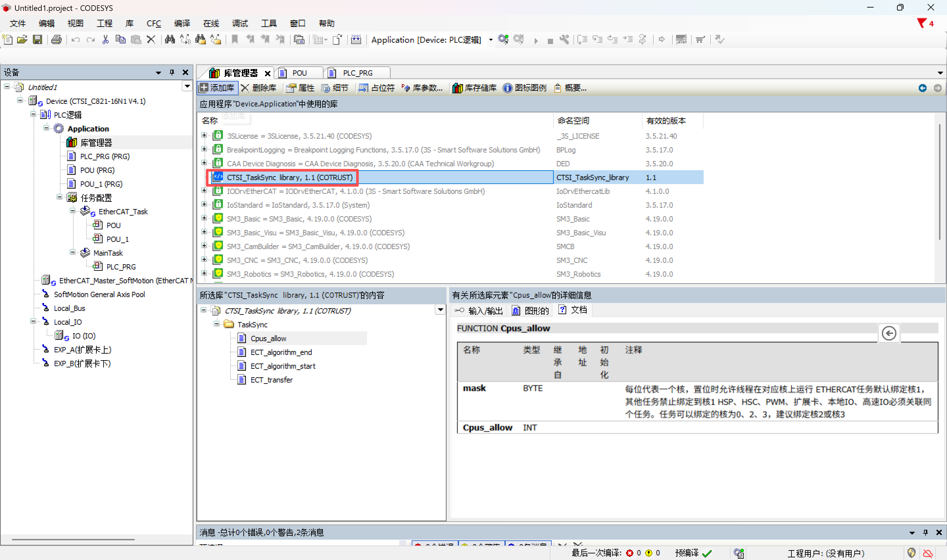Collapse the Untitled1 root tree node
The image size is (947, 560).
point(7,87)
